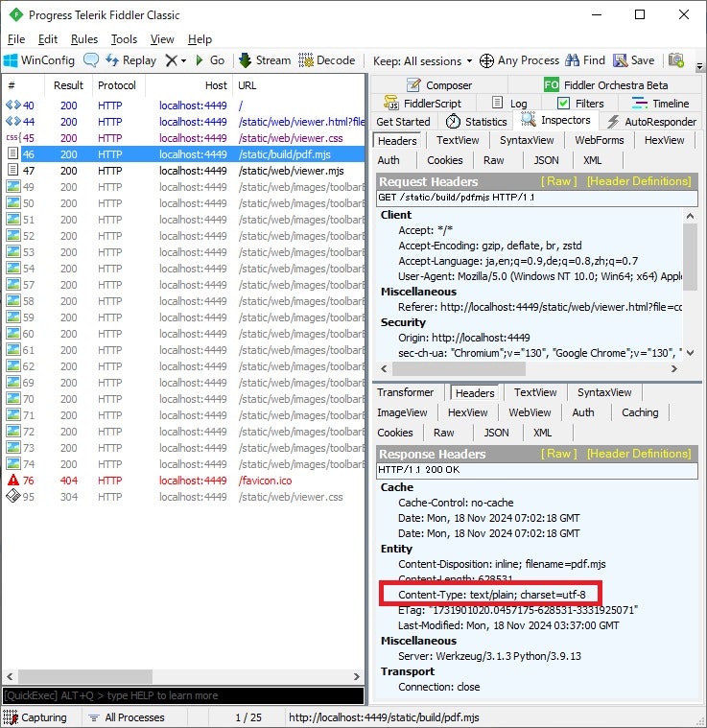Viewport: 707px width, 728px height.
Task: Open the AutoResponder tab
Action: [x=651, y=122]
